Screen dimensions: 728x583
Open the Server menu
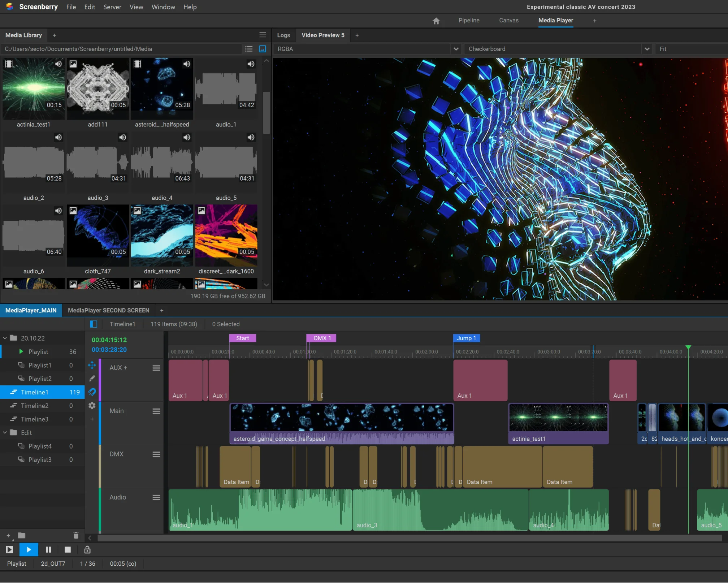pyautogui.click(x=112, y=7)
